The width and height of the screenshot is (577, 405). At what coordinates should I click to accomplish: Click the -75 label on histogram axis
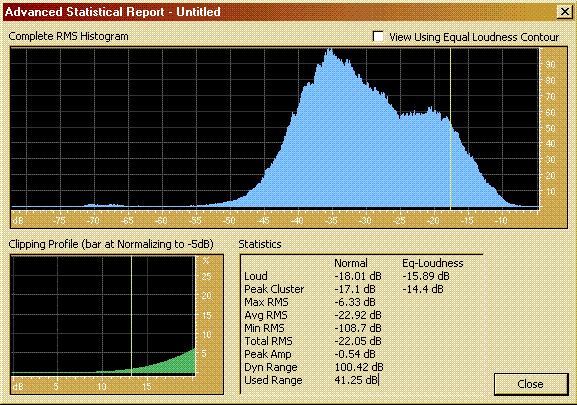pos(59,221)
